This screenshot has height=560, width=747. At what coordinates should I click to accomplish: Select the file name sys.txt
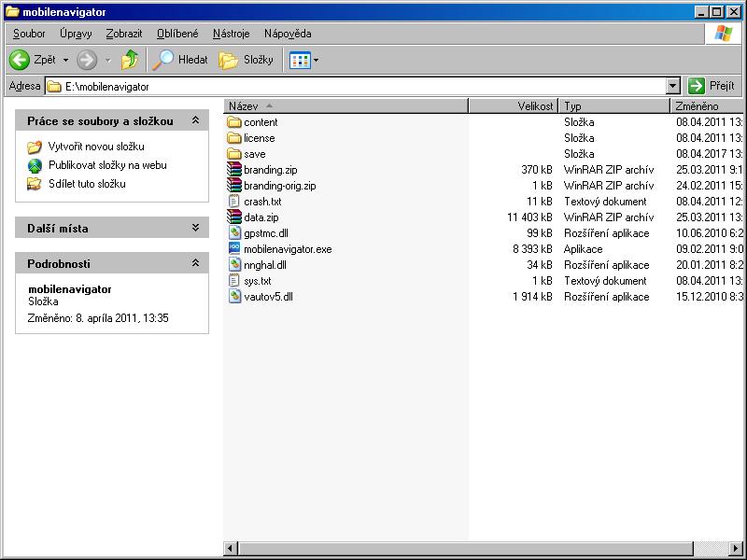click(x=258, y=281)
